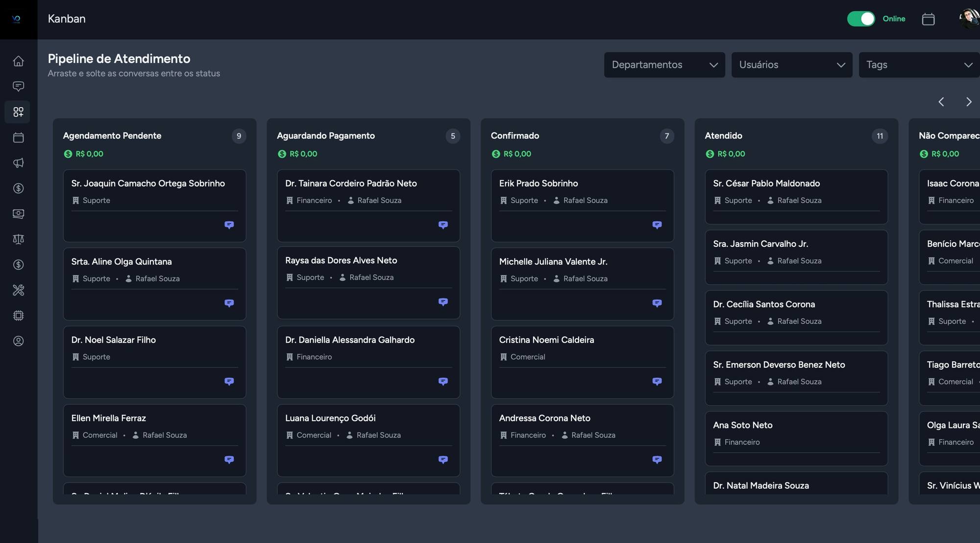Open the crossed tools sidebar icon
The image size is (980, 543).
(x=18, y=290)
